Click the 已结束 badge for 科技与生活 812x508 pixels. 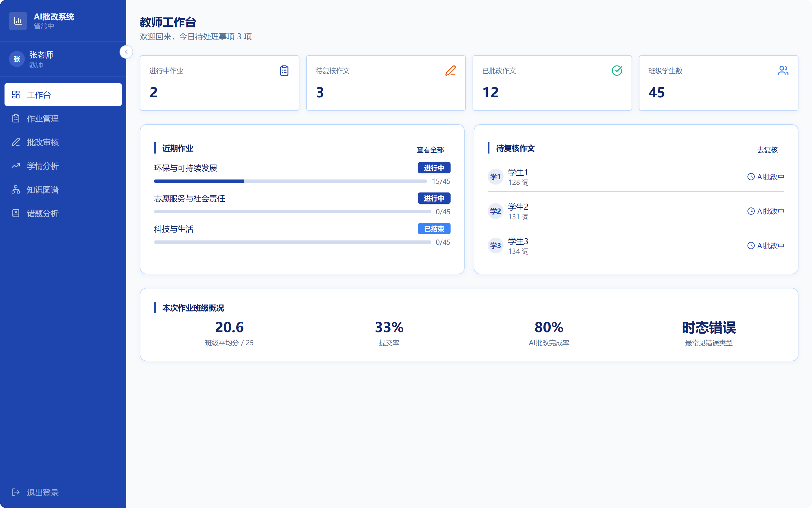pos(434,229)
